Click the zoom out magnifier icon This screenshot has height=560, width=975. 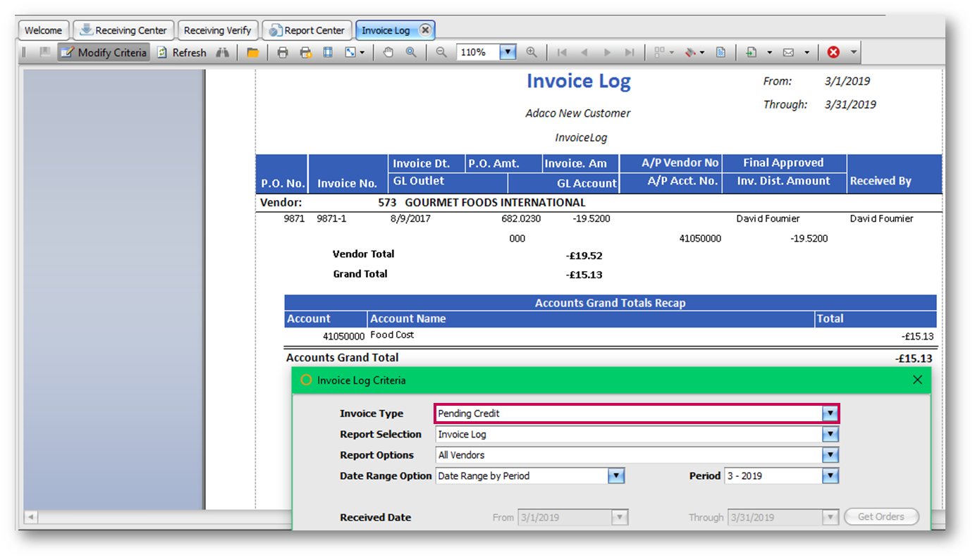(x=441, y=53)
